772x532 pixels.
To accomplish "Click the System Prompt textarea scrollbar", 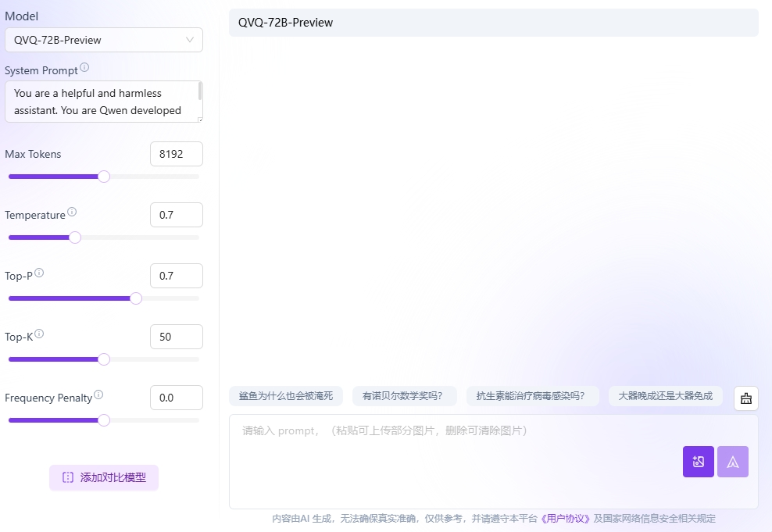I will pos(200,91).
